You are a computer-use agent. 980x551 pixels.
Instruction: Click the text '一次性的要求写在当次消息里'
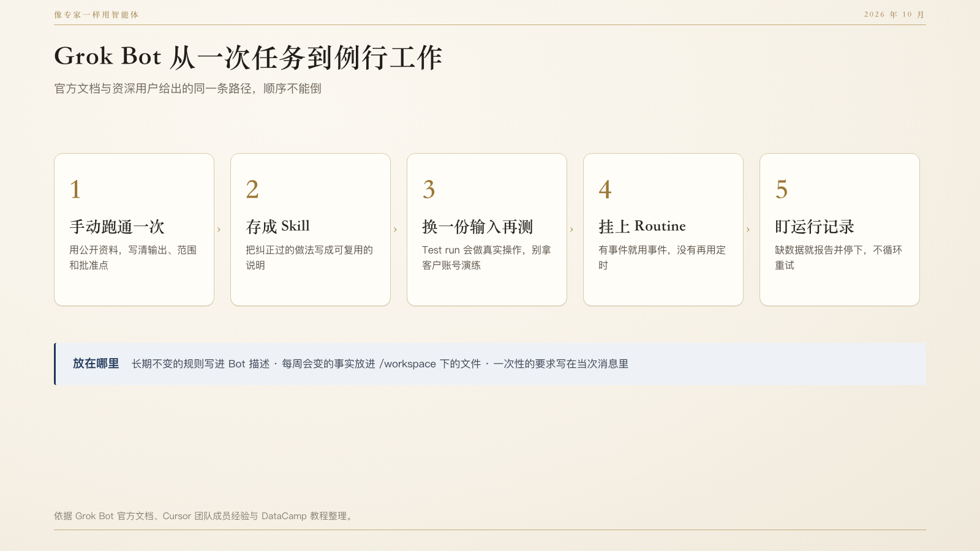point(561,364)
